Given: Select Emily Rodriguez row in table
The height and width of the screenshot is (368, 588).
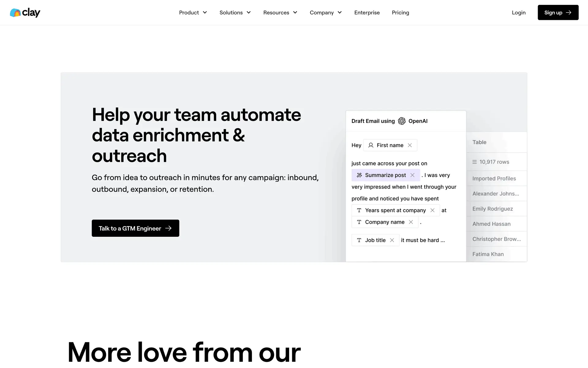Looking at the screenshot, I should [x=492, y=209].
